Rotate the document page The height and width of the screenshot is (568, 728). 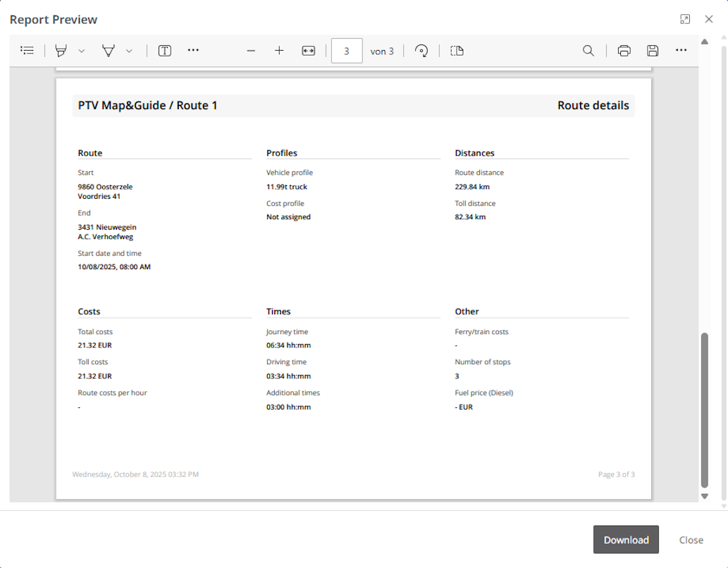421,51
